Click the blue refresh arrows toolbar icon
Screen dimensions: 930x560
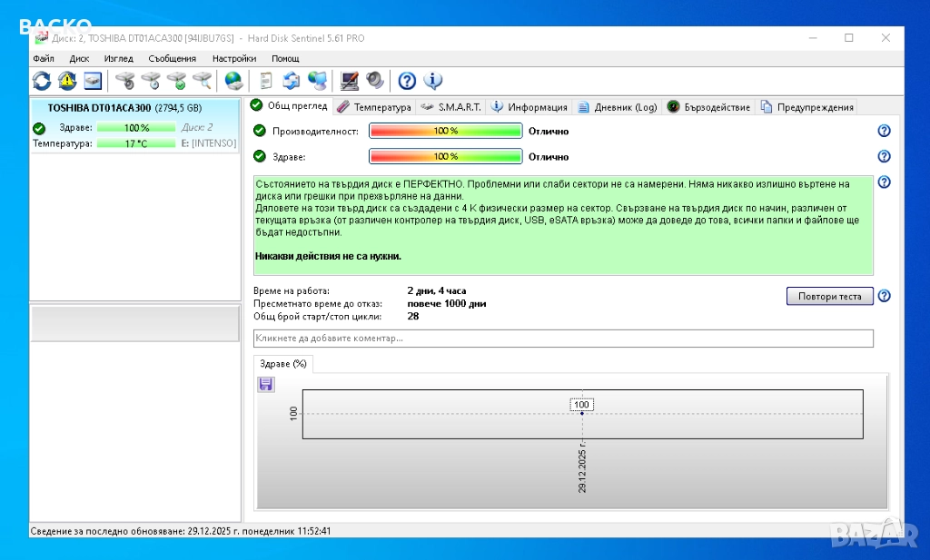point(42,81)
